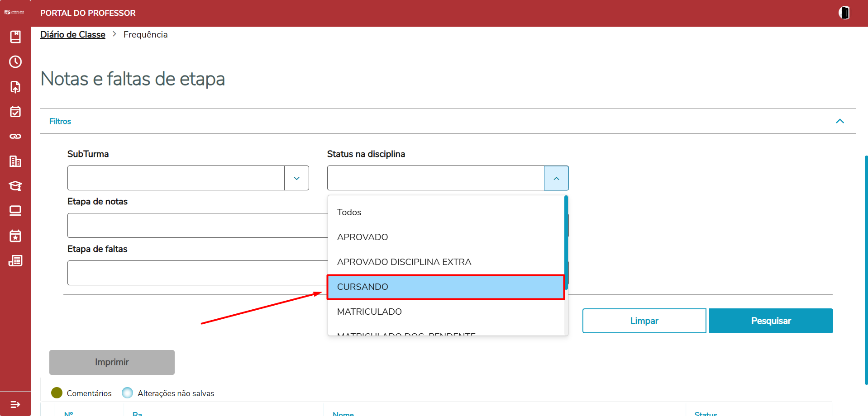Open the laptop icon in sidebar

[15, 211]
